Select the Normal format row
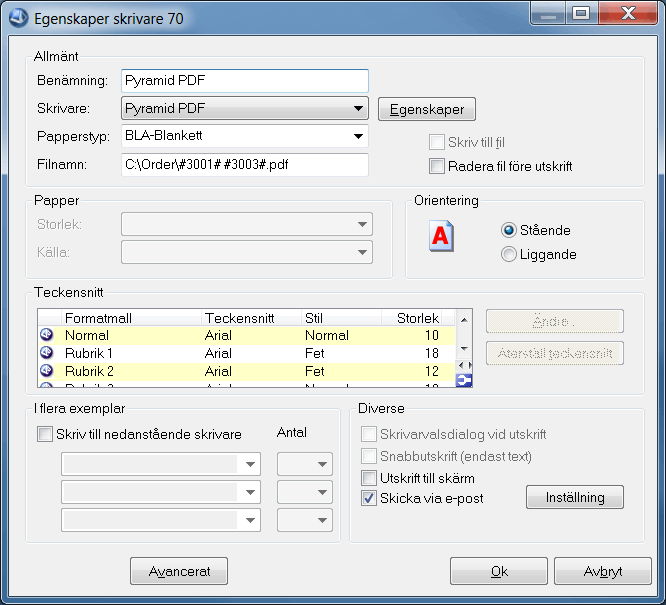666x605 pixels. 247,335
